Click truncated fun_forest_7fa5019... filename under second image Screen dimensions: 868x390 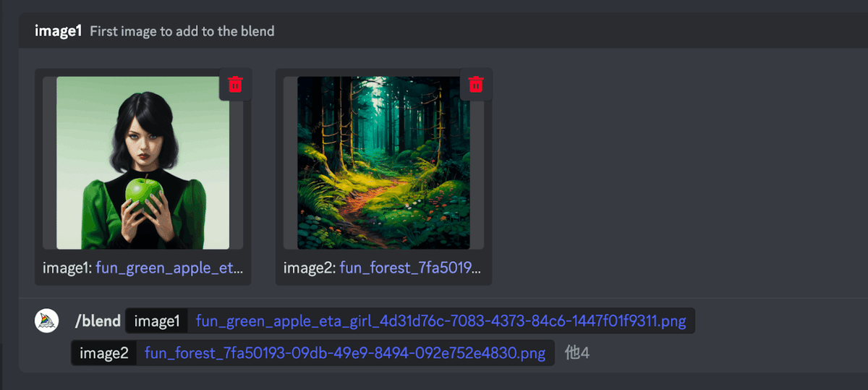410,268
